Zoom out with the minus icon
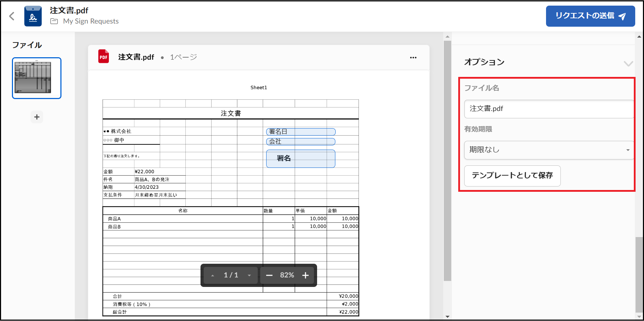Screen dimensions: 644x321 pyautogui.click(x=269, y=275)
